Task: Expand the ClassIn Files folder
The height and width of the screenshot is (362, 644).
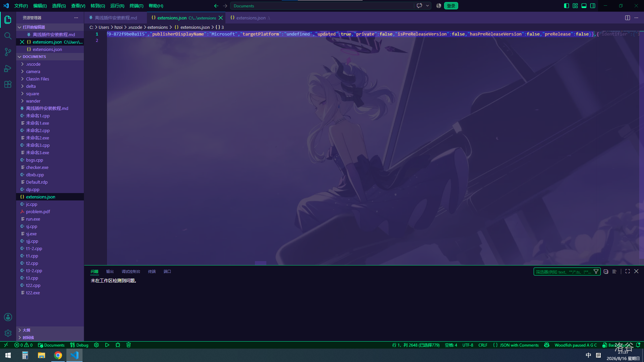Action: [50, 79]
